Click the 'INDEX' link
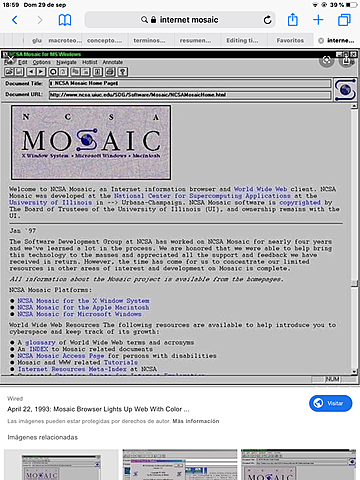This screenshot has width=360, height=480. click(39, 349)
